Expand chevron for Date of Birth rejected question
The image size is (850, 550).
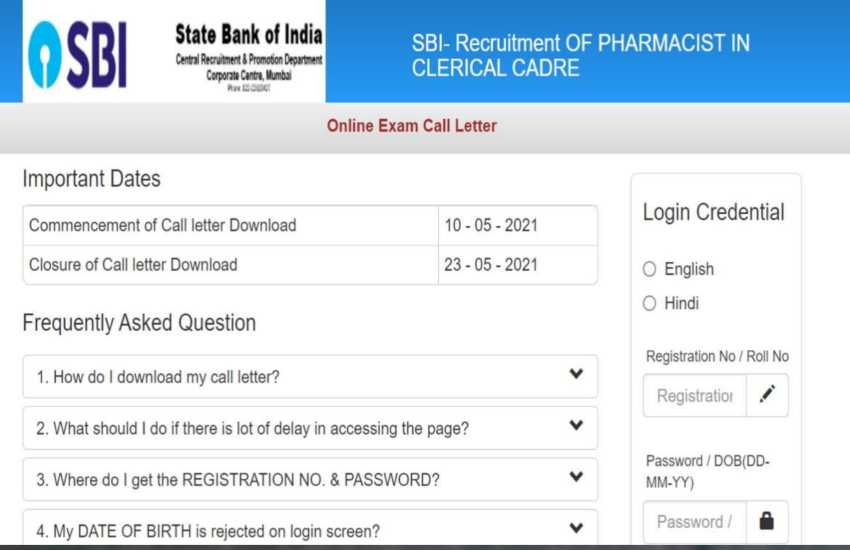(576, 528)
